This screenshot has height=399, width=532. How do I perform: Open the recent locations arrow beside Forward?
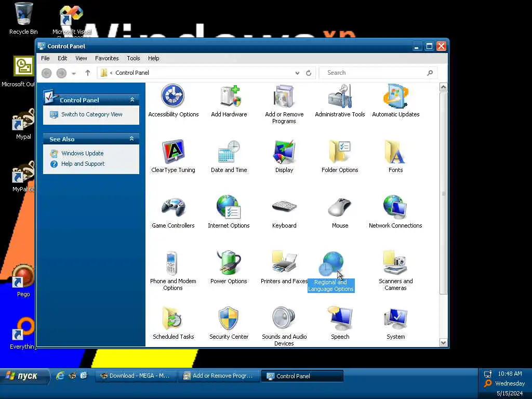pyautogui.click(x=74, y=73)
